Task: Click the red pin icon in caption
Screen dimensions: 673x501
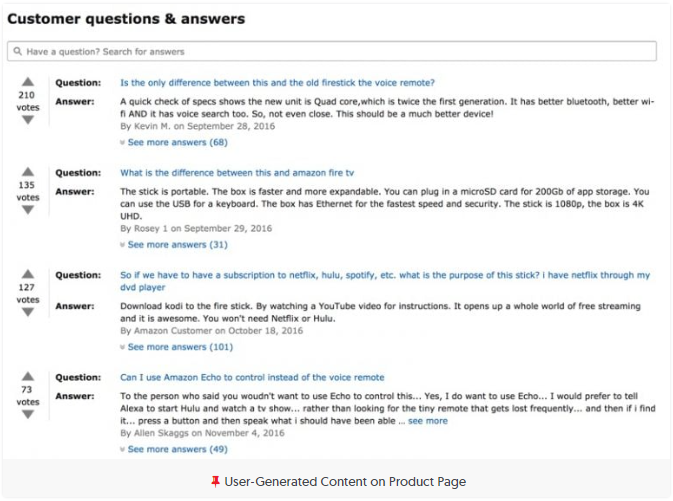Action: (x=215, y=481)
